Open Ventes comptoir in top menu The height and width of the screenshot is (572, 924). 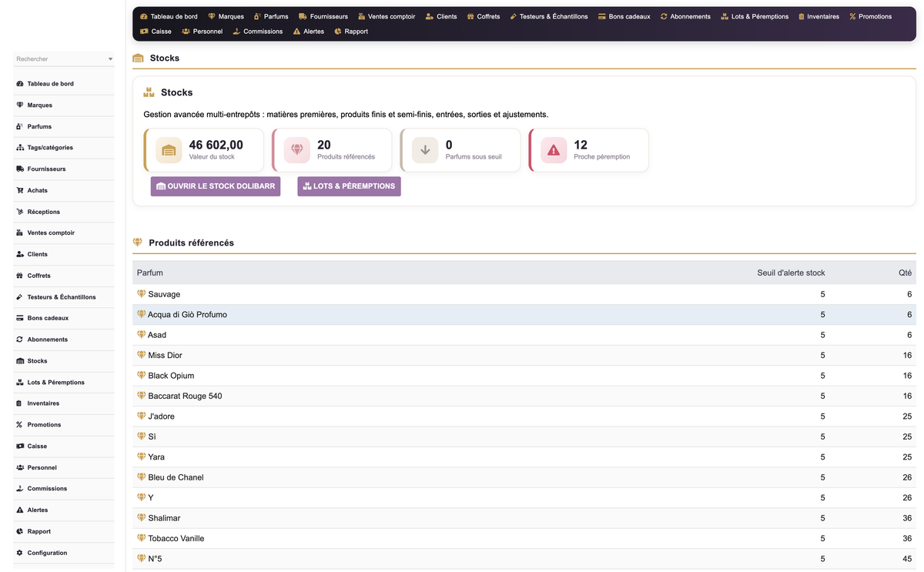387,16
